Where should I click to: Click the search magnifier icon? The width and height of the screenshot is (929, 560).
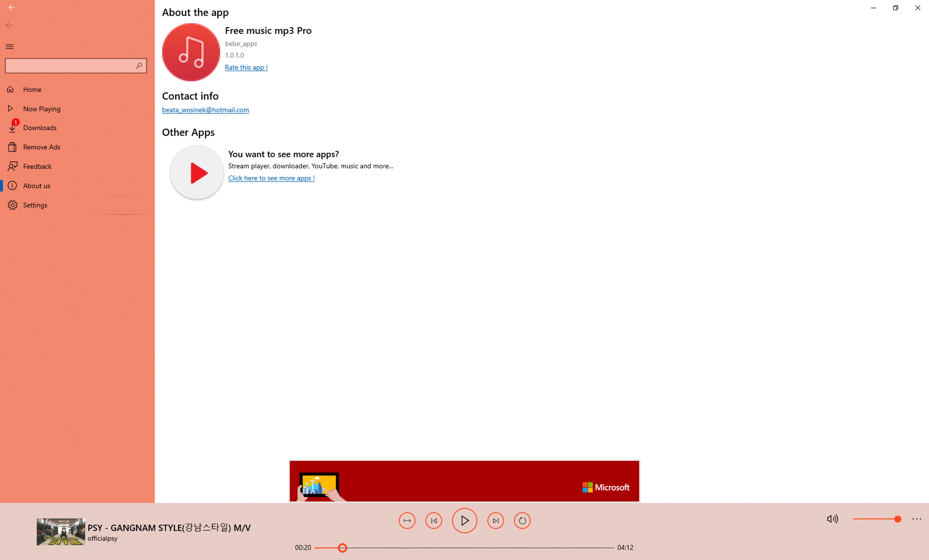[x=139, y=66]
